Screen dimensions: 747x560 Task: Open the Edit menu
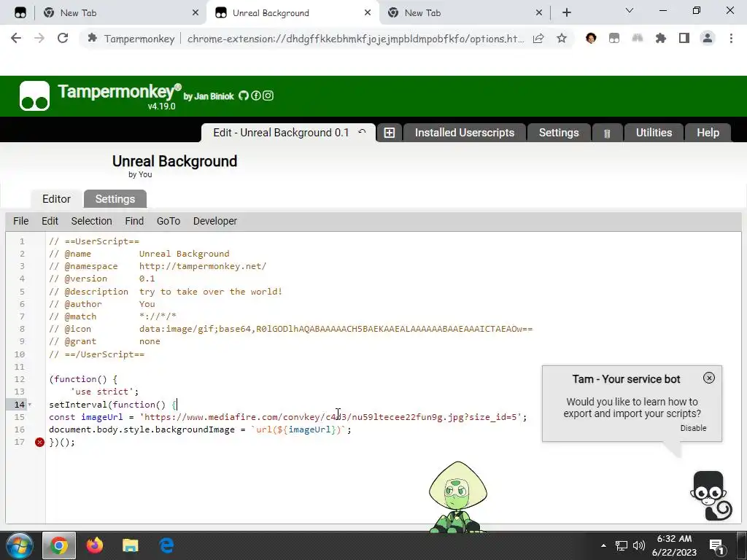point(50,222)
